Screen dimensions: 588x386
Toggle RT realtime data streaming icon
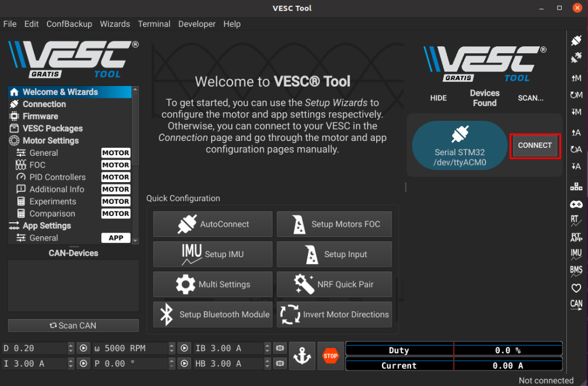(576, 220)
